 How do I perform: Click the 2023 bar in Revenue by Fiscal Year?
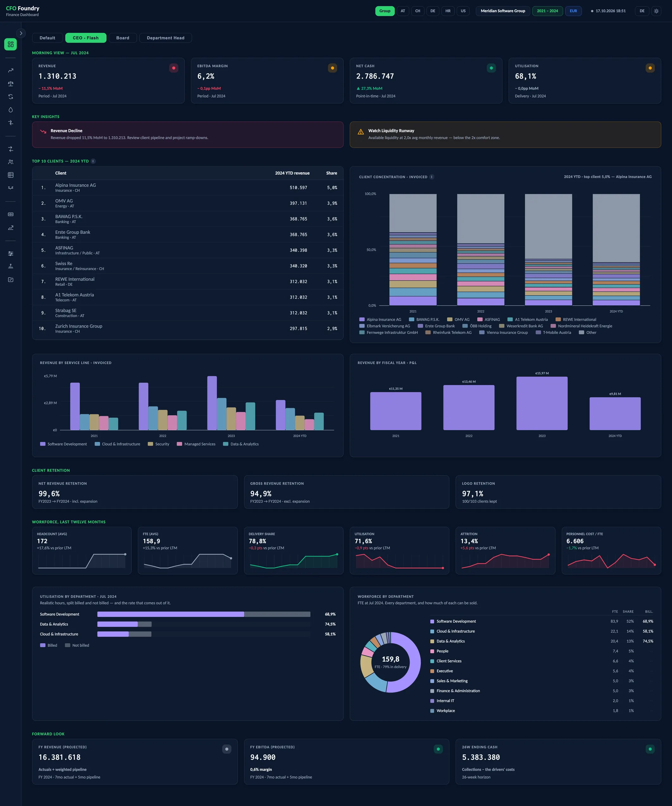pos(542,403)
